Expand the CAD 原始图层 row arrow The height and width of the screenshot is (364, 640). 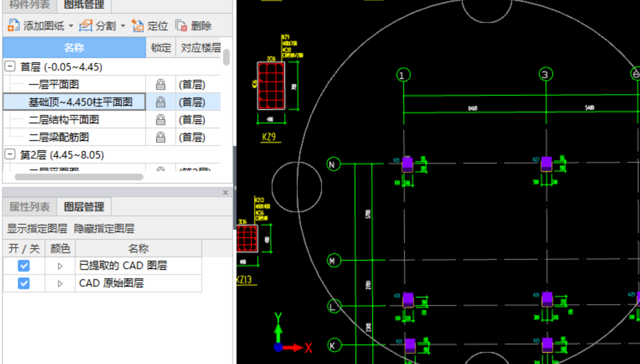[60, 284]
